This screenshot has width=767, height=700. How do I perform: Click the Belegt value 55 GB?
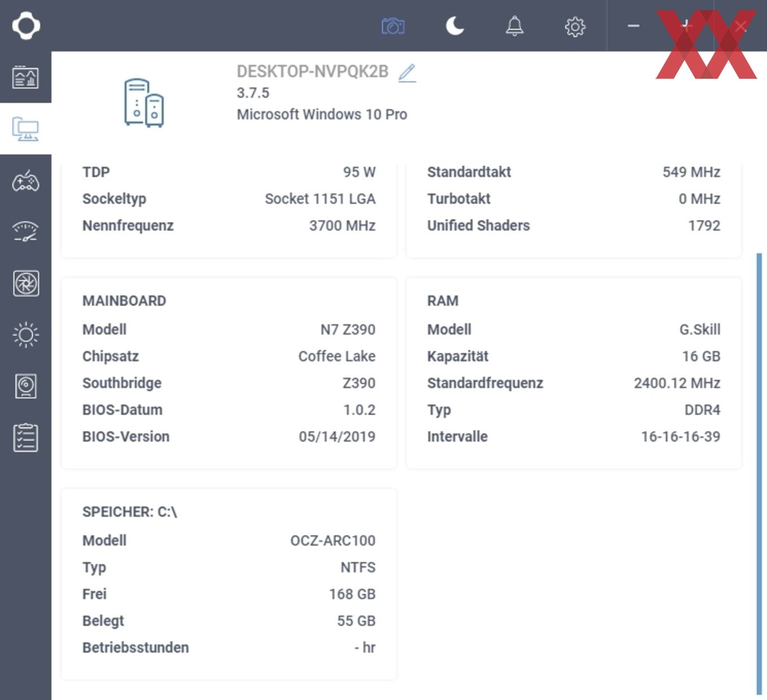pyautogui.click(x=356, y=621)
